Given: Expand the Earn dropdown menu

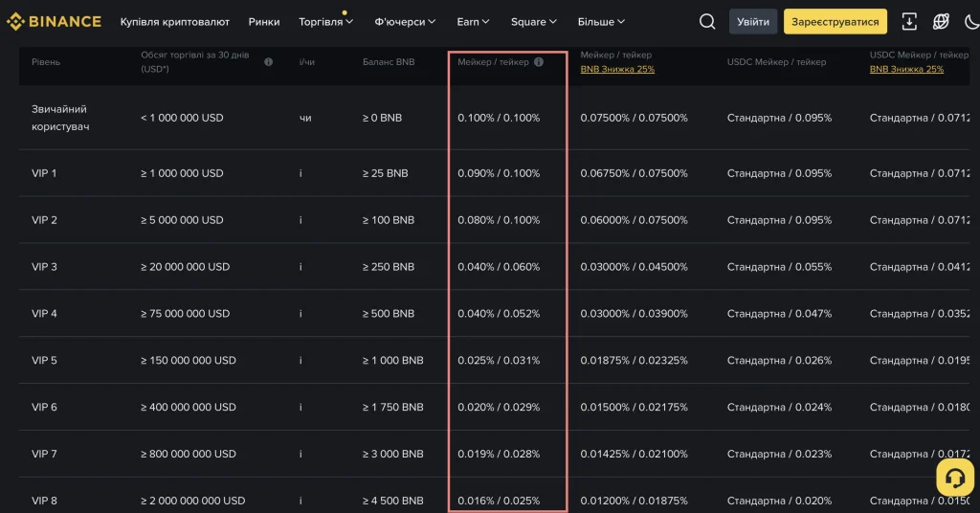Looking at the screenshot, I should coord(473,22).
